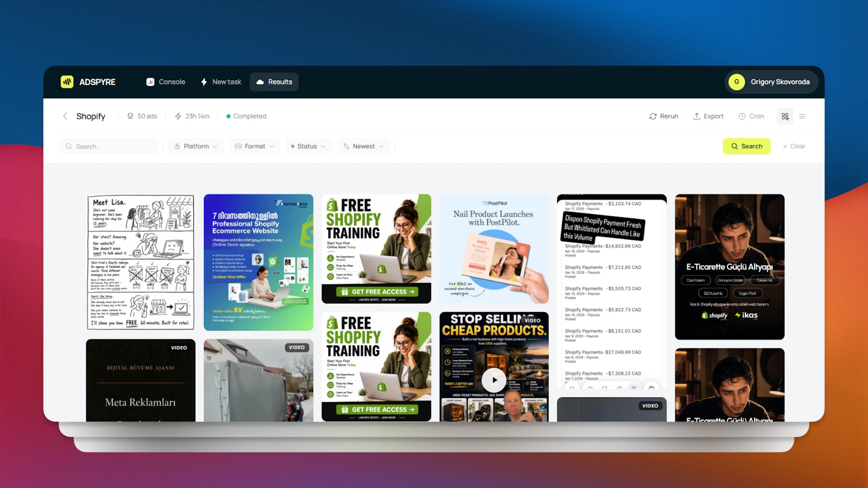Click the Clear x icon
This screenshot has height=488, width=868.
(x=785, y=146)
